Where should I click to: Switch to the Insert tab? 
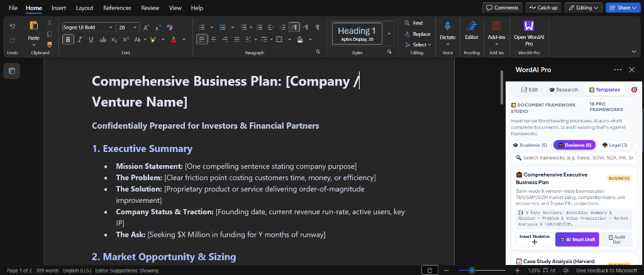click(x=58, y=8)
